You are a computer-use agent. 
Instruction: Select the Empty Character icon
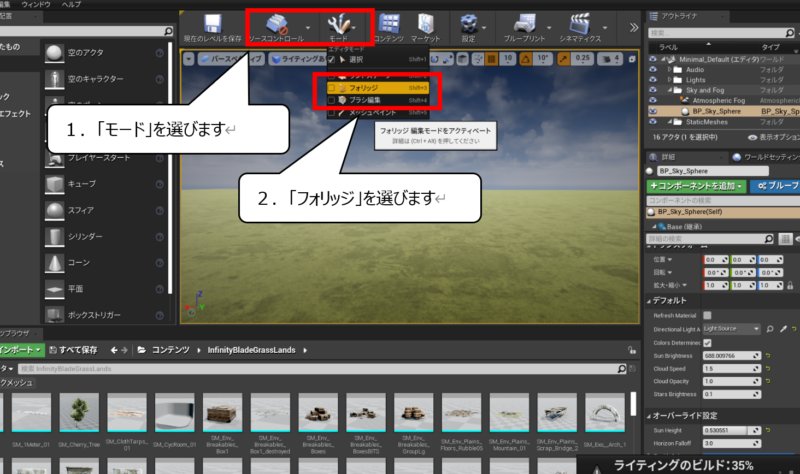54,80
